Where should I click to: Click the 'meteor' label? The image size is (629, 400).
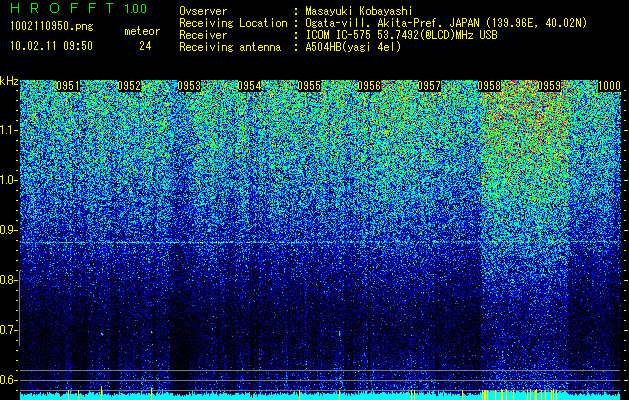pos(142,31)
